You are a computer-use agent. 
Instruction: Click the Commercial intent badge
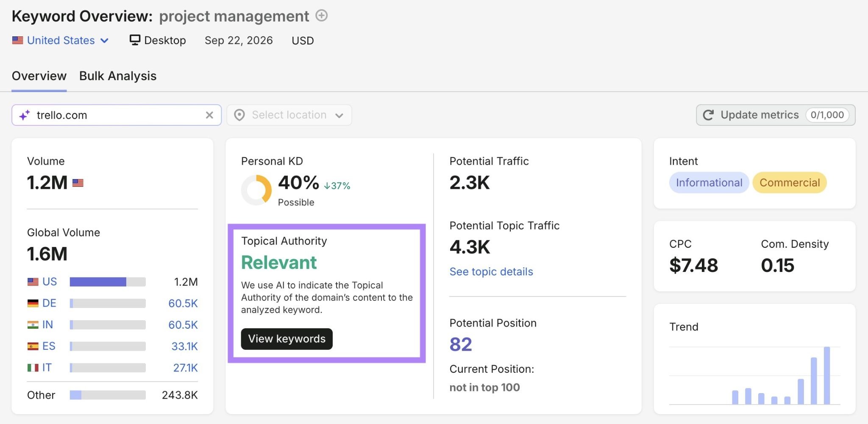click(790, 183)
